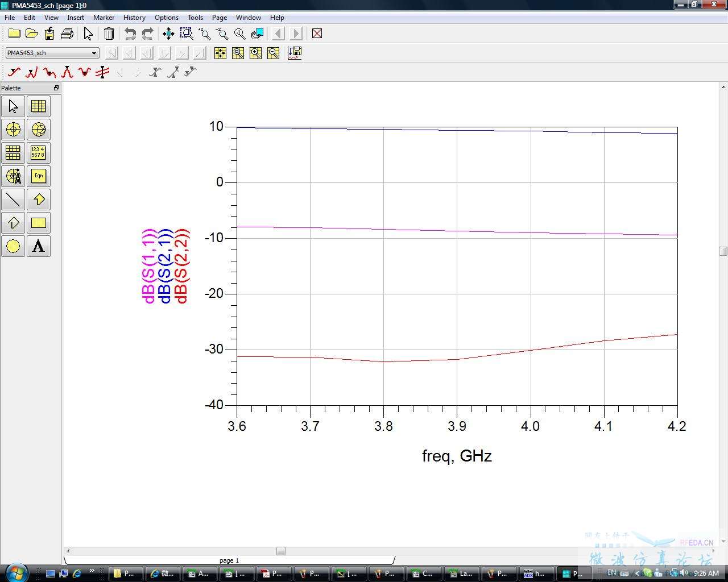This screenshot has height=582, width=728.
Task: Open the View menu
Action: 51,18
